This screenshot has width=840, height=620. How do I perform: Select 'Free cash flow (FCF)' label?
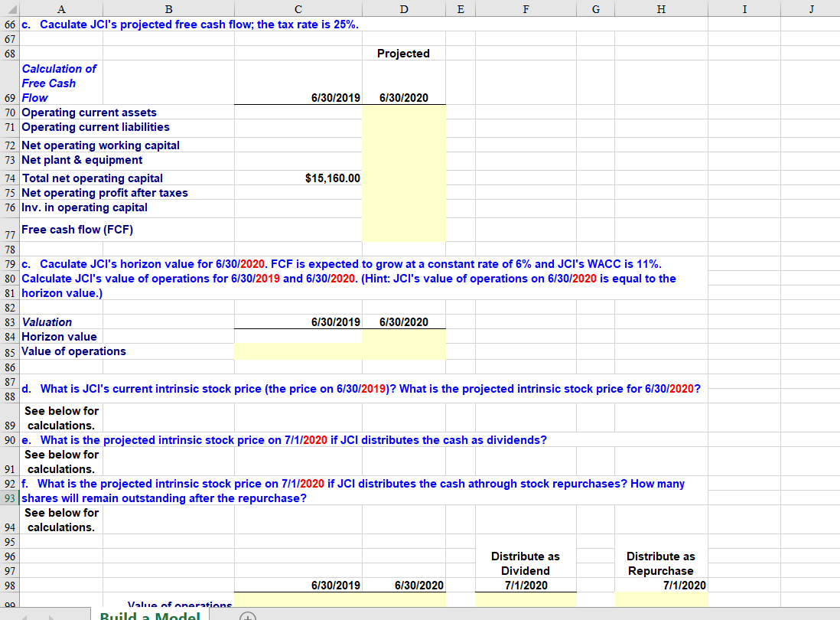[x=77, y=230]
